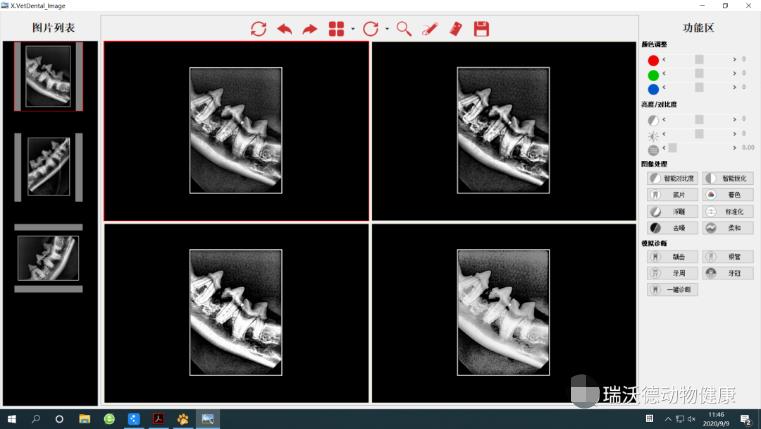
Task: Click the circular rotate image icon
Action: (370, 29)
